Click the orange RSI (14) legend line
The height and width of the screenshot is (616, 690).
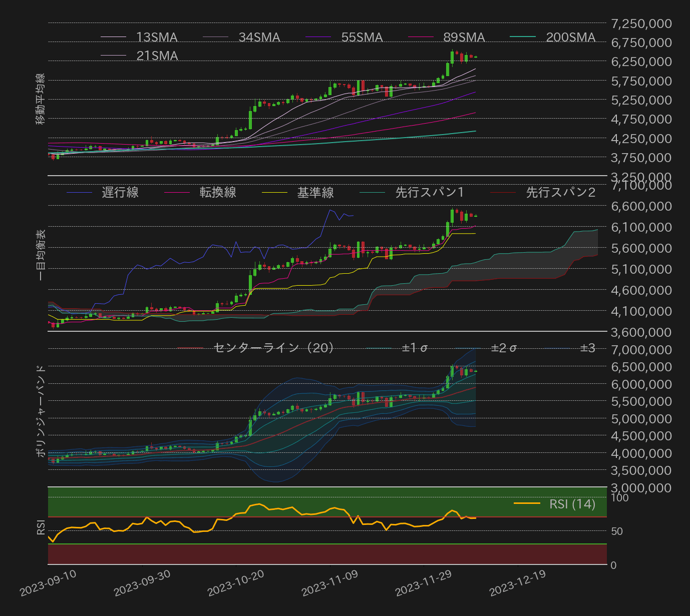tap(527, 503)
